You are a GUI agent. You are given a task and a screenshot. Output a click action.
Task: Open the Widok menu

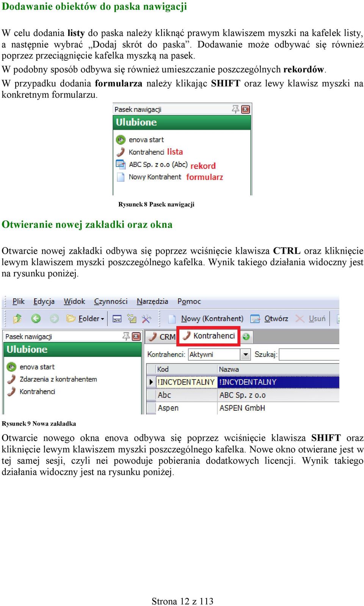coord(74,301)
